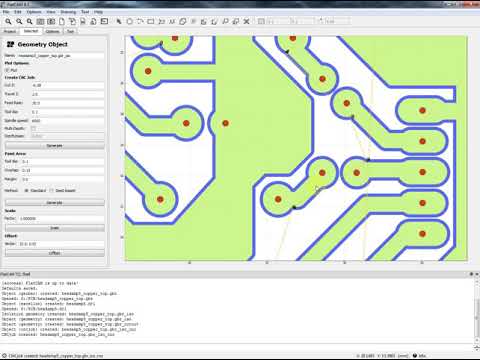The height and width of the screenshot is (360, 480).
Task: Open the command line shell icon
Action: (x=104, y=21)
